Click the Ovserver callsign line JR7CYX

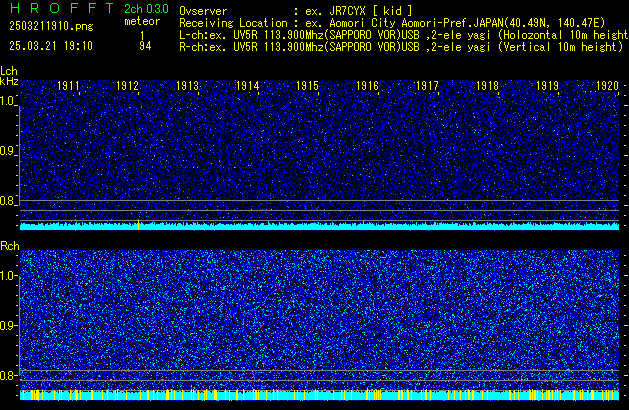point(296,11)
